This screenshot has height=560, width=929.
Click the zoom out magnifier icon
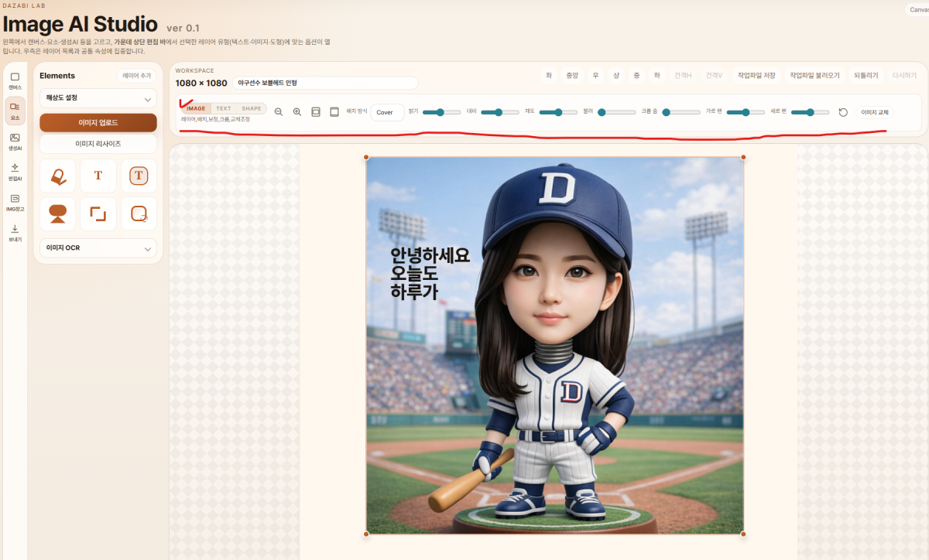(279, 112)
